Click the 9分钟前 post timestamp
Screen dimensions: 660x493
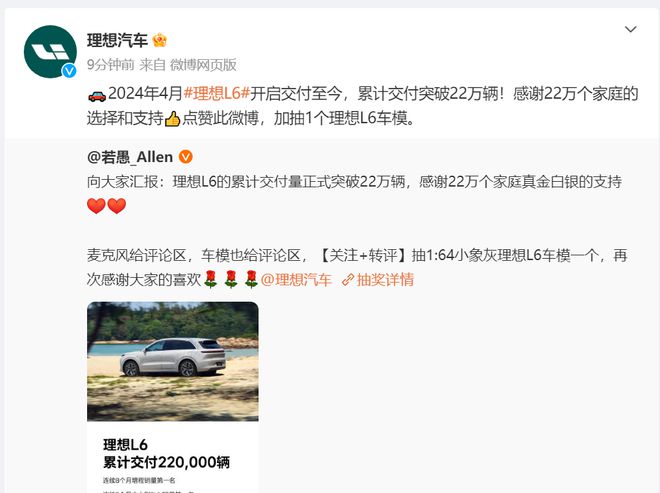tap(111, 65)
